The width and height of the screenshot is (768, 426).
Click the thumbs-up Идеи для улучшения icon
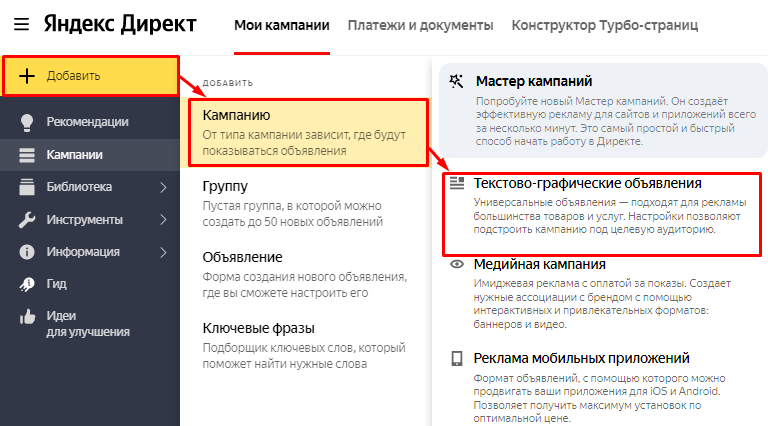coord(27,316)
